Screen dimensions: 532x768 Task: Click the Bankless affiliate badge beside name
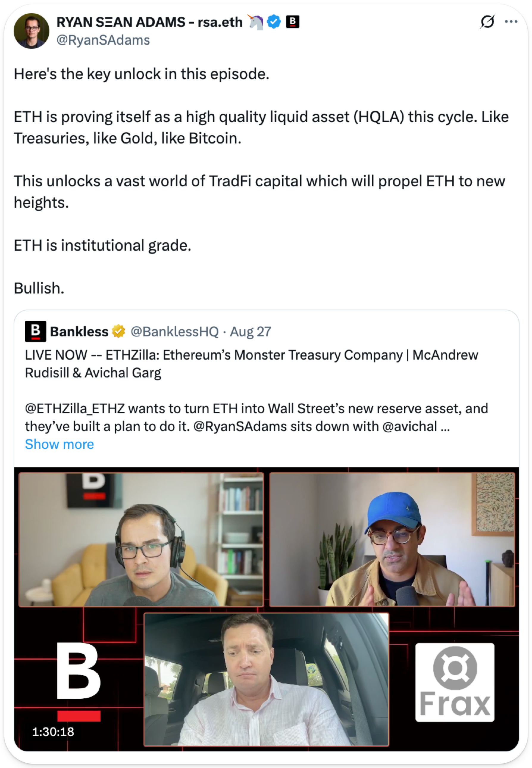293,22
